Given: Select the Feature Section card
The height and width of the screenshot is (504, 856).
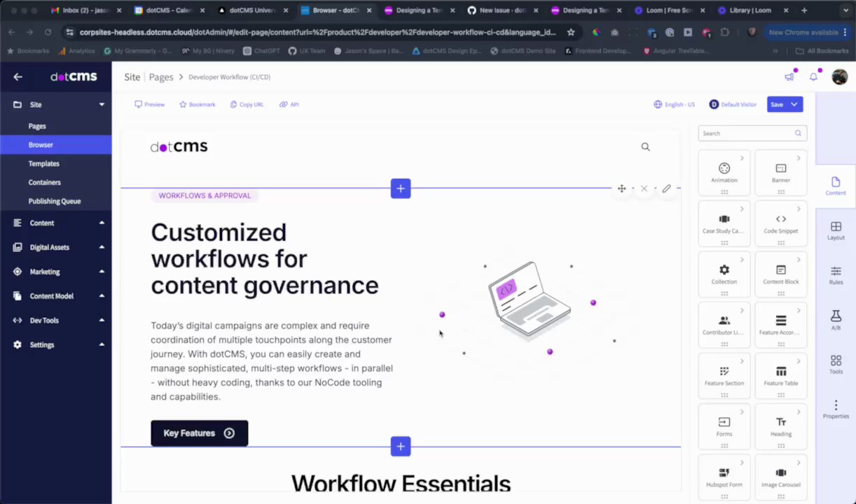Looking at the screenshot, I should pos(724,376).
